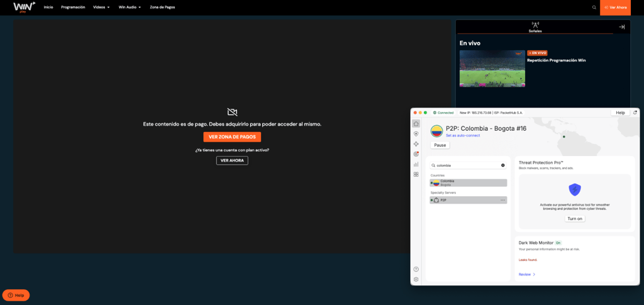Turn on Threat Protection Pro

[x=575, y=219]
